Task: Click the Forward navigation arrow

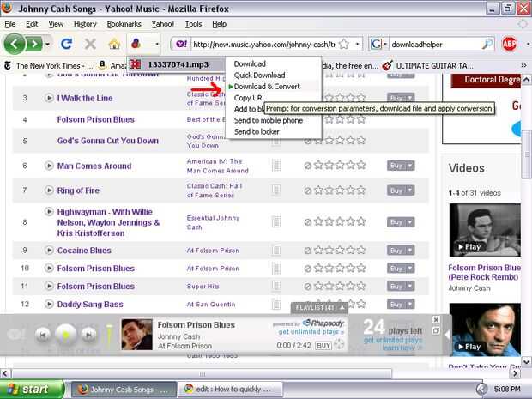Action: [x=34, y=44]
